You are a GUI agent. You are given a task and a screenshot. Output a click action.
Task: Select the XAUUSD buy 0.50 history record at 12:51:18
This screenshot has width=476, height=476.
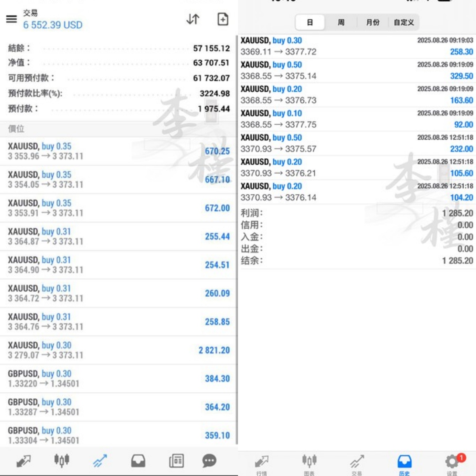tap(356, 143)
